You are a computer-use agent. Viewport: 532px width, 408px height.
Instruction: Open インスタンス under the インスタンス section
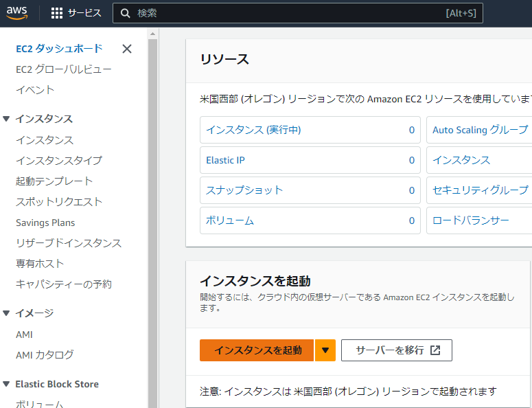(45, 140)
